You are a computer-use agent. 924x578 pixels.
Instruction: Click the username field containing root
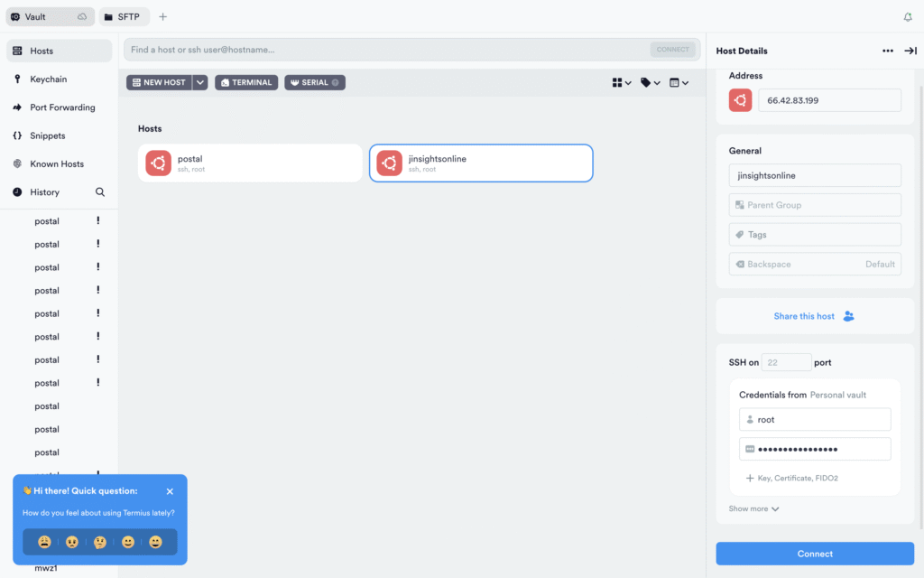pyautogui.click(x=815, y=419)
